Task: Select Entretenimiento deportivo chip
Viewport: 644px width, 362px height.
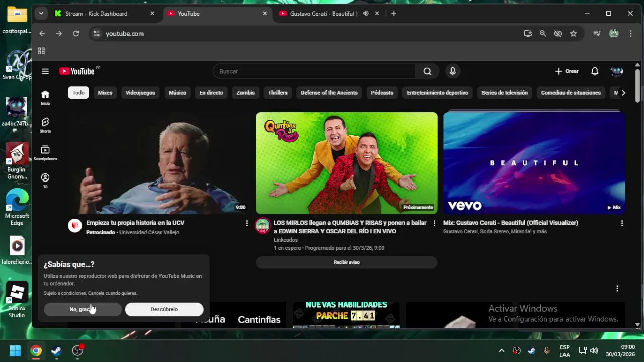Action: pyautogui.click(x=437, y=93)
